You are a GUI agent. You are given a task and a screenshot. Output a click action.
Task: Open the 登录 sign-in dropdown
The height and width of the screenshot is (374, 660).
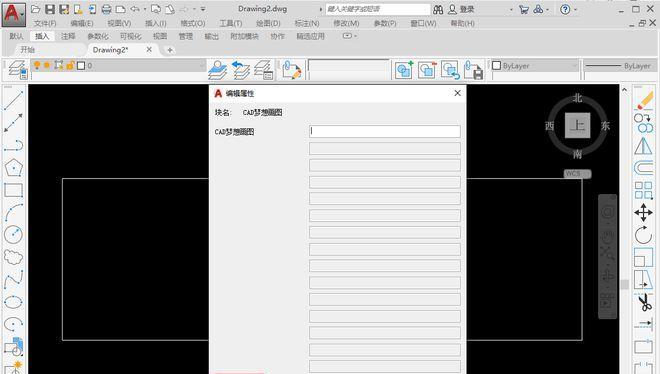511,9
